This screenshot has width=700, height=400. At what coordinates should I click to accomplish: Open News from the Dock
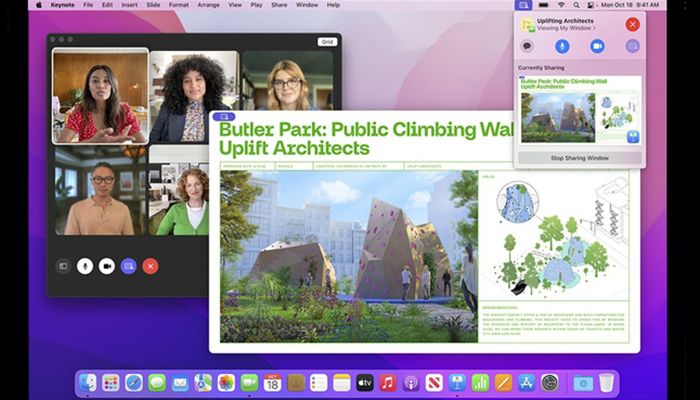point(434,383)
